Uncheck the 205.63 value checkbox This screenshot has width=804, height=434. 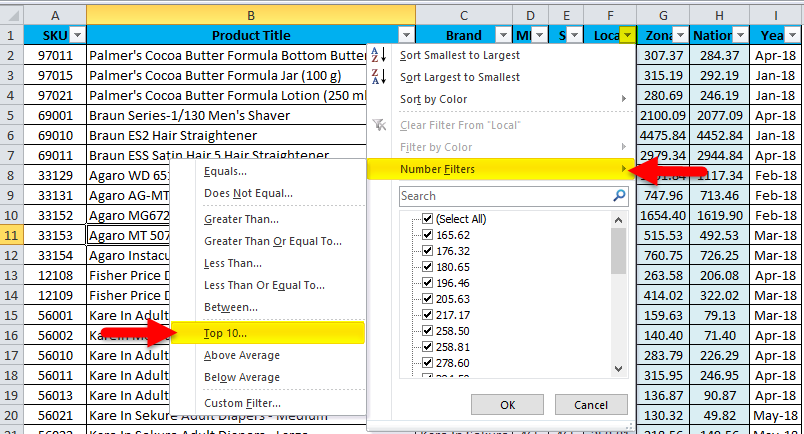coord(428,299)
